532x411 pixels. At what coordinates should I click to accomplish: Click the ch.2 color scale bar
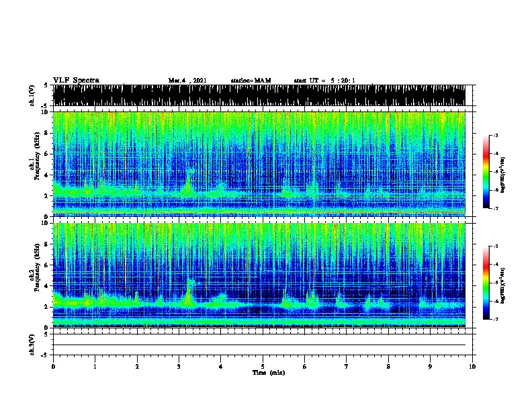486,283
